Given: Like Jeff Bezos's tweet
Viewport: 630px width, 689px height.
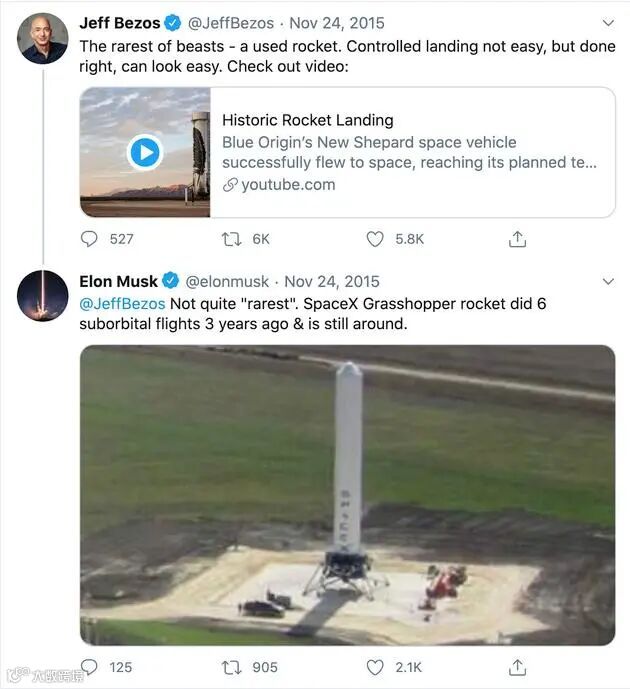Looking at the screenshot, I should (x=375, y=239).
